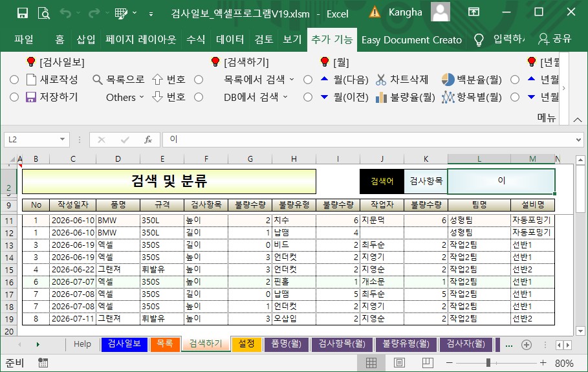This screenshot has height=372, width=588.
Task: Click 불량율(월) bar chart icon
Action: coord(380,98)
